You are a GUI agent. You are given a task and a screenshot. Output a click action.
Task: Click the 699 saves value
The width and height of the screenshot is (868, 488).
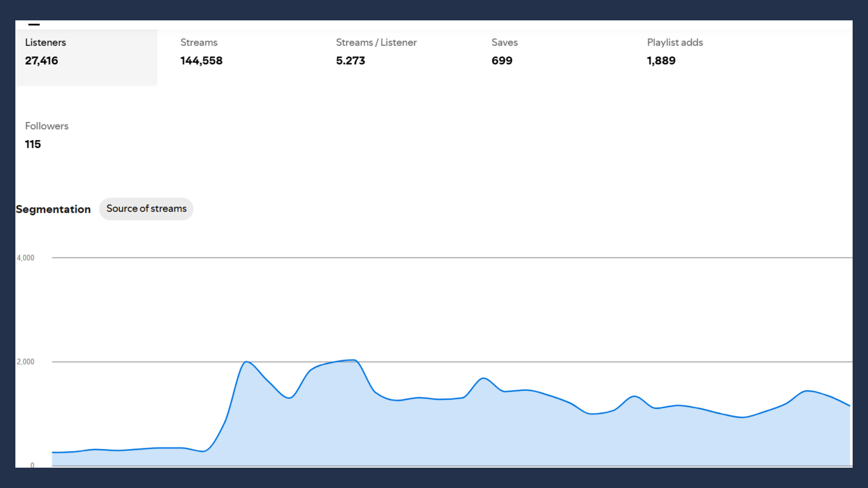pyautogui.click(x=502, y=61)
